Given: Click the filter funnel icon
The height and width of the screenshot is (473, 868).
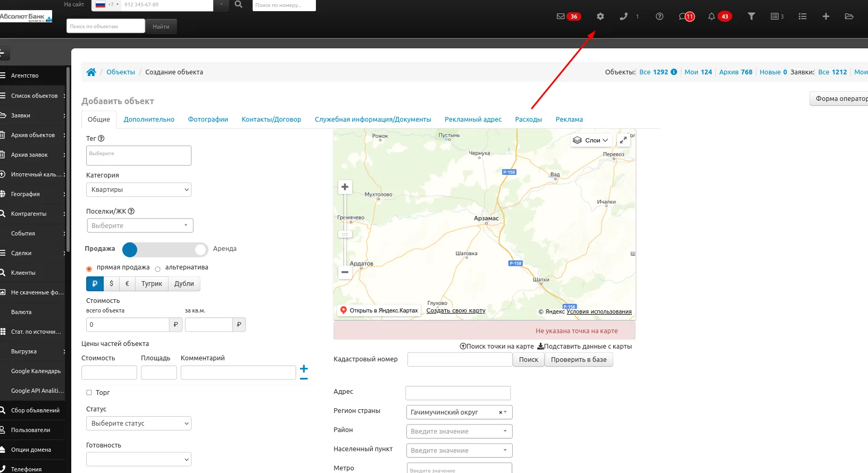Looking at the screenshot, I should 751,16.
